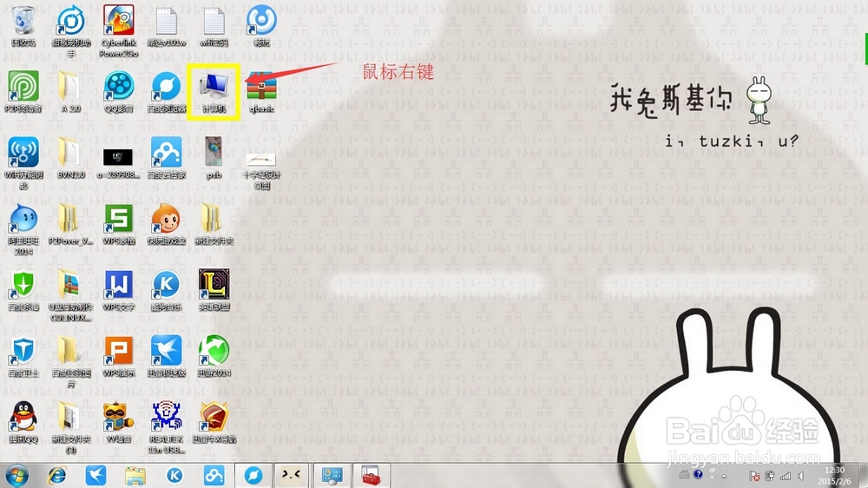Switch to the control panel taskbar window
The height and width of the screenshot is (488, 868).
point(332,475)
